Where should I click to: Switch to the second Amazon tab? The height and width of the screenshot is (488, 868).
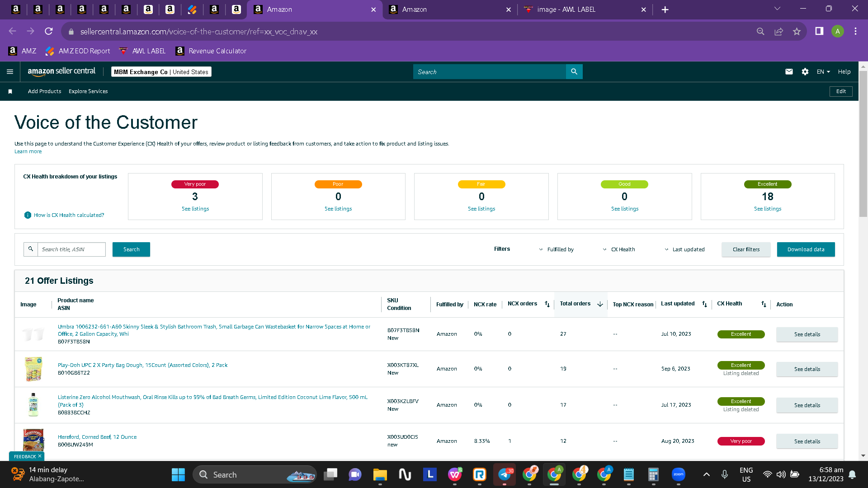point(450,9)
